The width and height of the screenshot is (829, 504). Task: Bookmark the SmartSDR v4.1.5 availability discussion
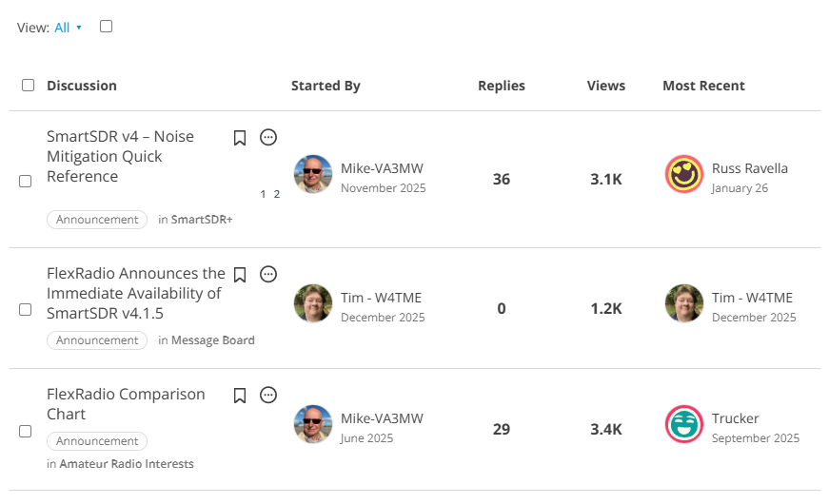point(240,275)
